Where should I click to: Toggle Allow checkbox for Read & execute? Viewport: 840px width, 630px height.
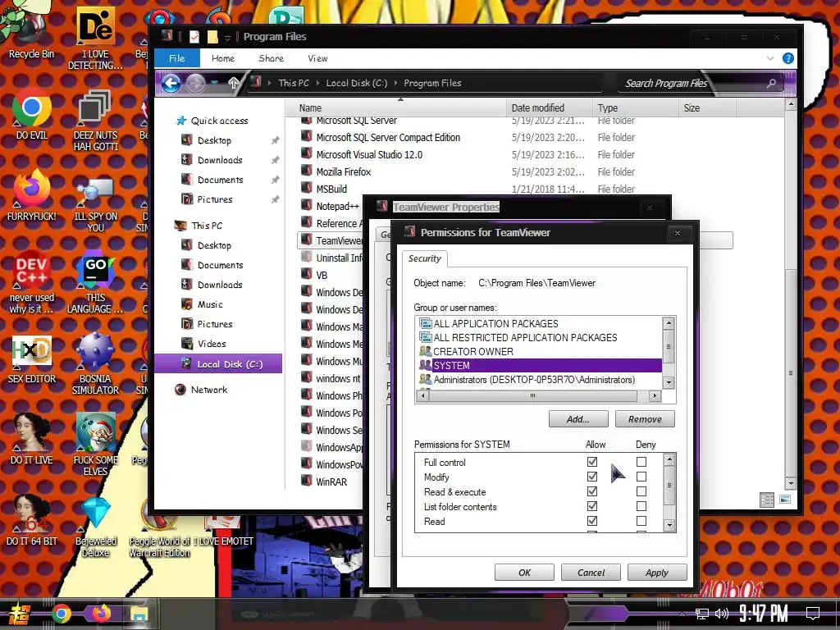coord(592,491)
